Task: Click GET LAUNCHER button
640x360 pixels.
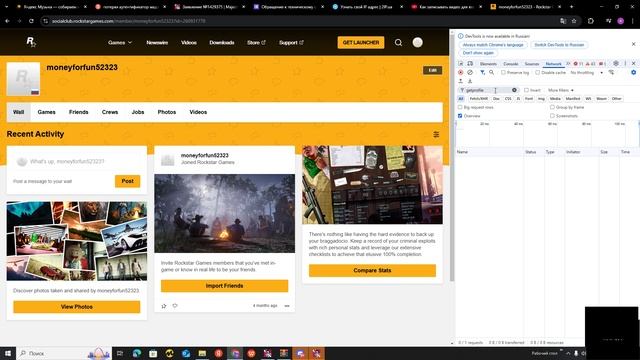Action: point(361,42)
